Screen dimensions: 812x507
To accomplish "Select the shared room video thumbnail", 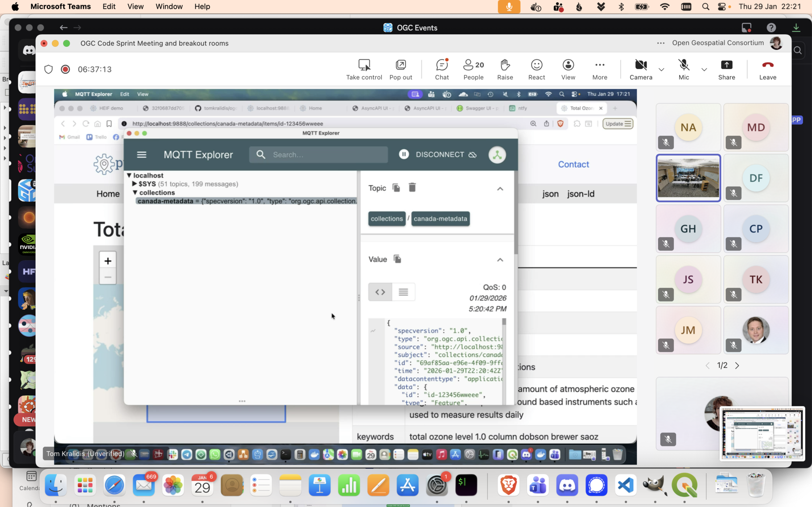I will (688, 178).
